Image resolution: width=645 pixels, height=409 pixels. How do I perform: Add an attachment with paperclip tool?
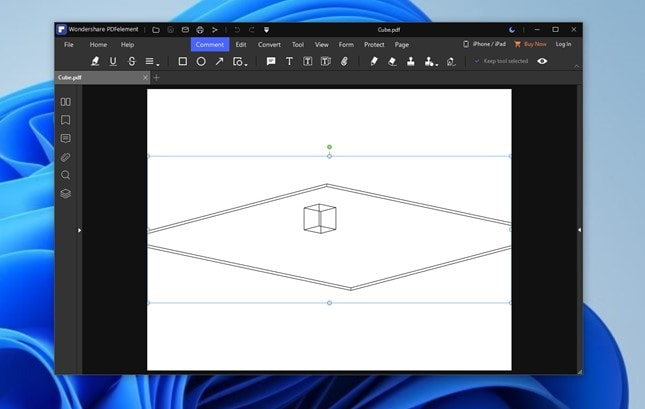click(x=344, y=61)
